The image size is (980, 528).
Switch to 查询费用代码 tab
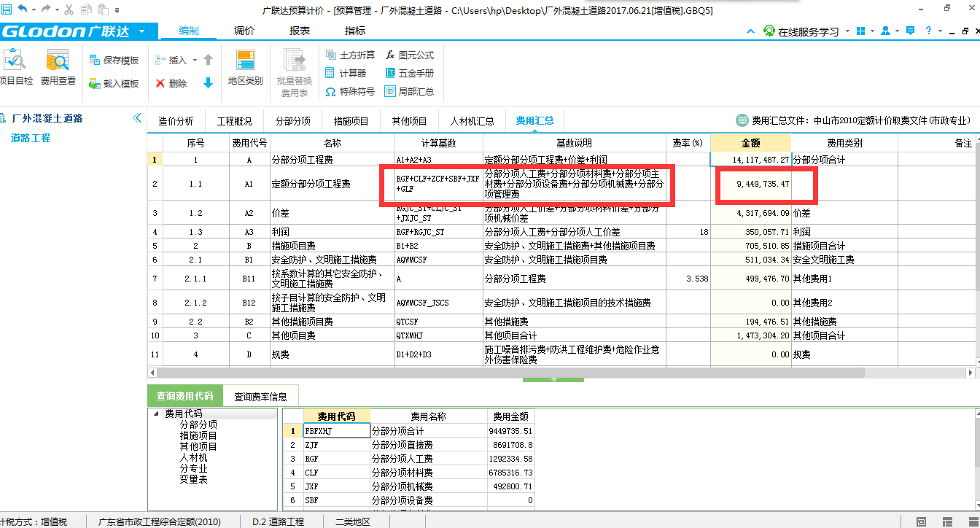pos(184,396)
